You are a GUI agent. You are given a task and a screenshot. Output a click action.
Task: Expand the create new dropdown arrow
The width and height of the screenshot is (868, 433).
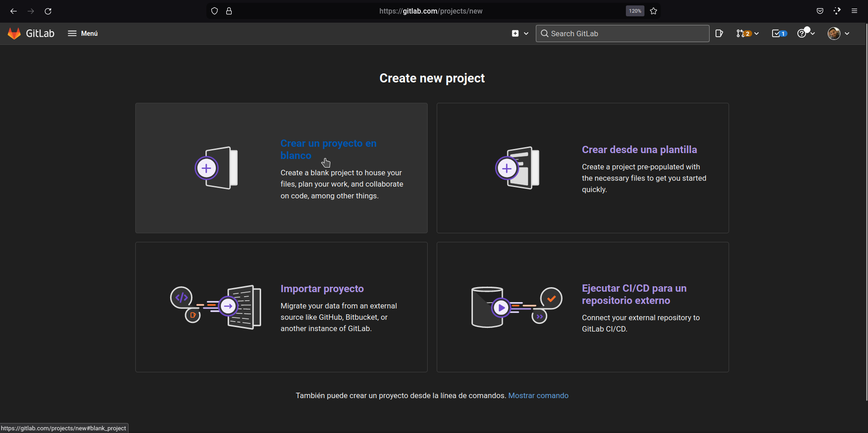tap(526, 34)
